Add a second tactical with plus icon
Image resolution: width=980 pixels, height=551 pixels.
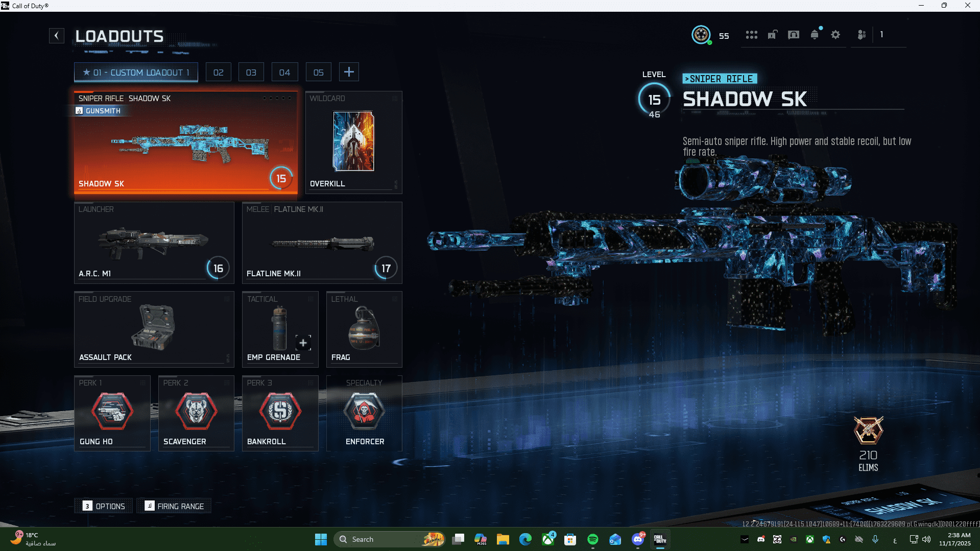pyautogui.click(x=303, y=343)
